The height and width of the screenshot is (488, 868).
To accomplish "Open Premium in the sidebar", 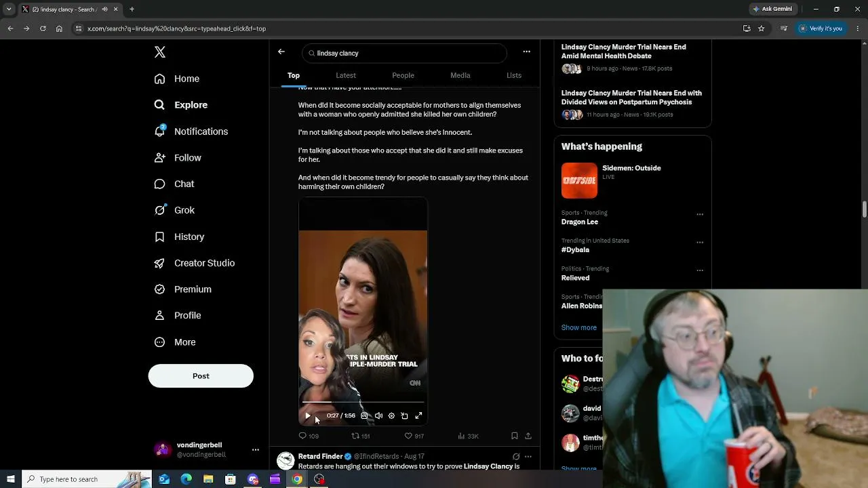I will [182, 289].
